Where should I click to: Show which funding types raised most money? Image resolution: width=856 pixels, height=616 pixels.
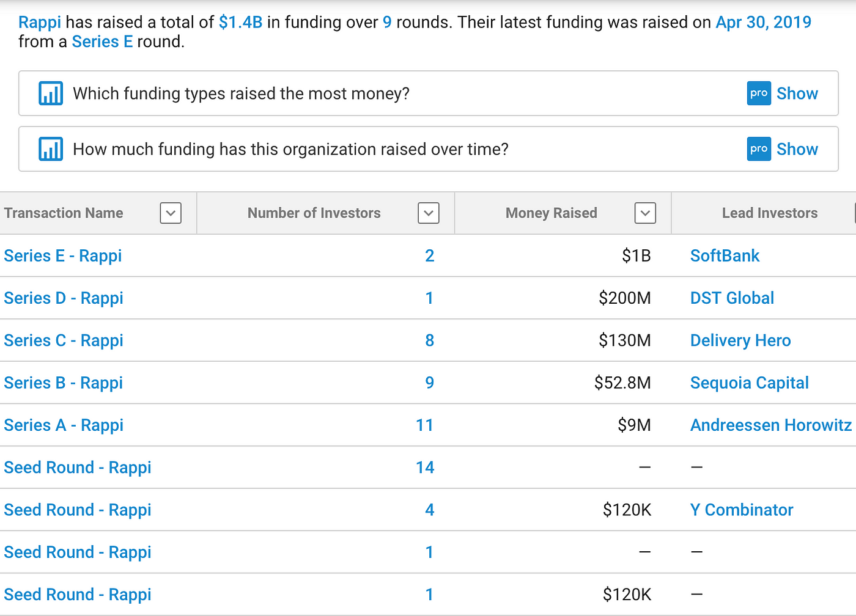pyautogui.click(x=797, y=94)
